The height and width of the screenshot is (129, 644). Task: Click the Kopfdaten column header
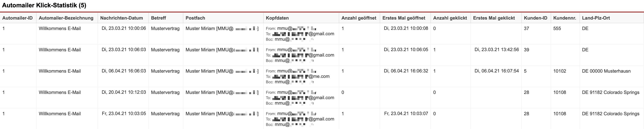(277, 18)
